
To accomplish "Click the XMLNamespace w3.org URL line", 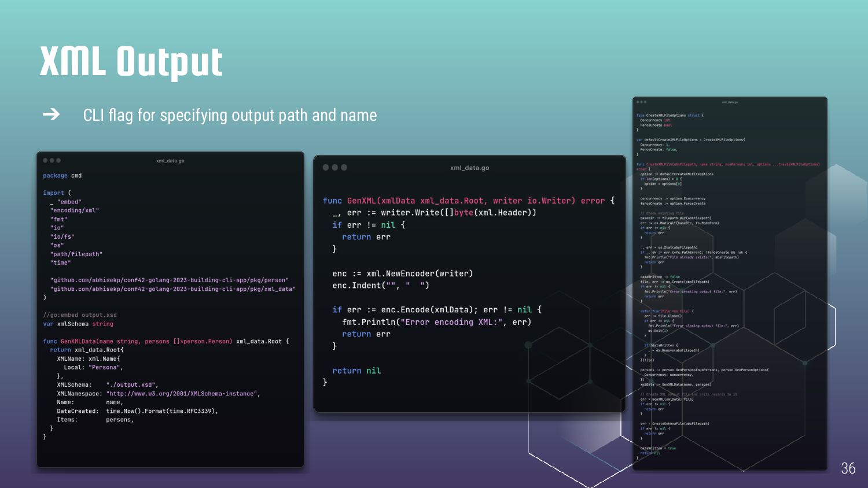I will [x=159, y=394].
